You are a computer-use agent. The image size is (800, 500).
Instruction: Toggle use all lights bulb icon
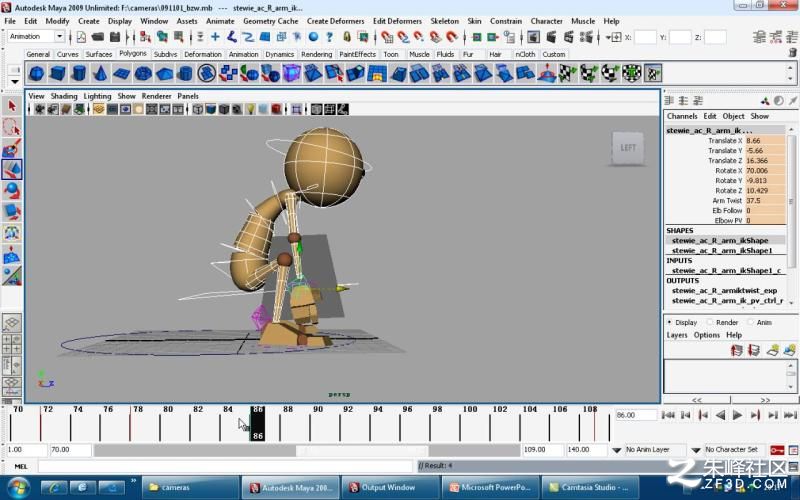pyautogui.click(x=250, y=109)
